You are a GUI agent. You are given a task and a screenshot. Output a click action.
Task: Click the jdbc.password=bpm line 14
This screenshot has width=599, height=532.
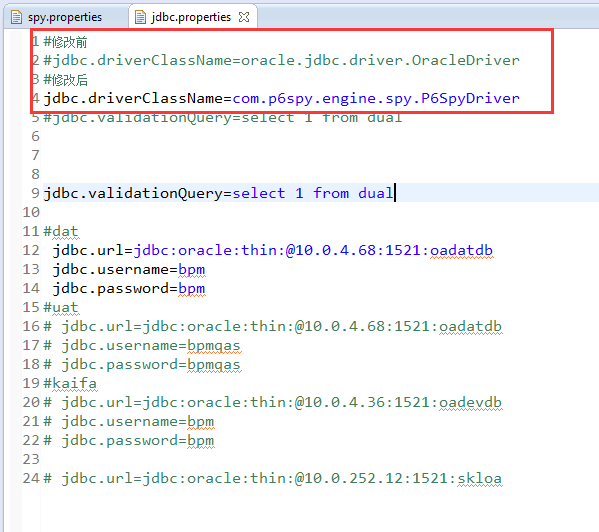(129, 289)
